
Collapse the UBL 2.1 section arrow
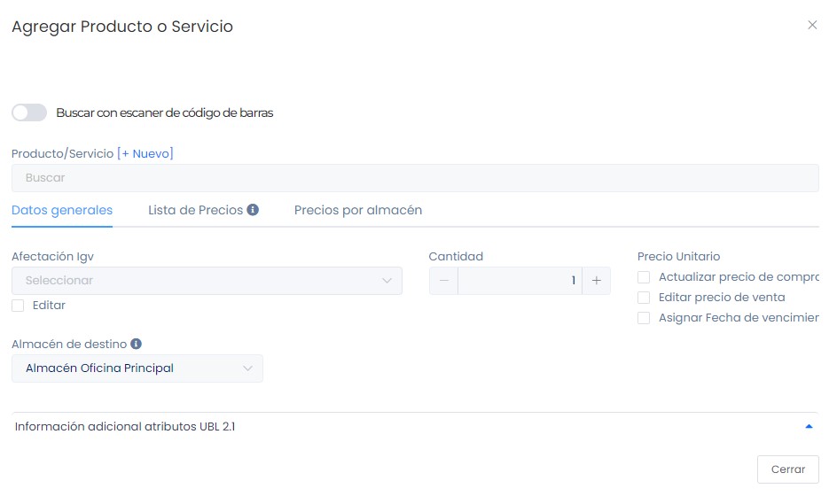pyautogui.click(x=808, y=426)
